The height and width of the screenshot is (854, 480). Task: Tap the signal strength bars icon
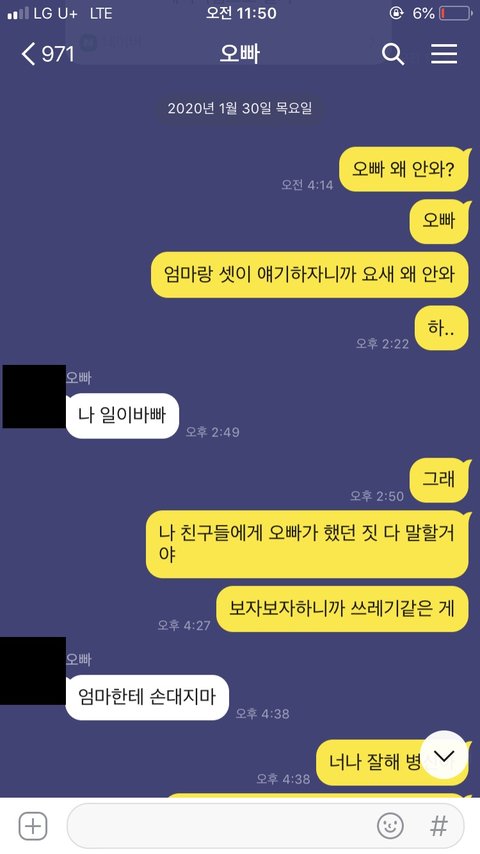point(18,14)
